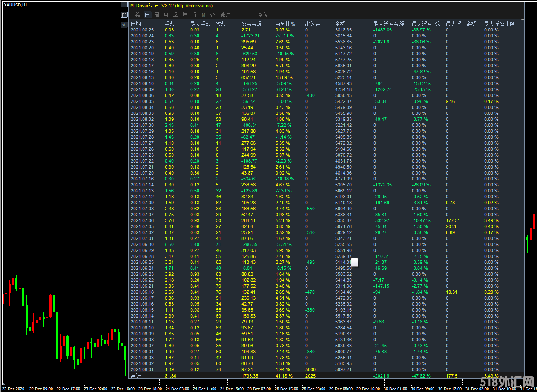
Task: Switch to 月 monthly statistics
Action: click(166, 15)
